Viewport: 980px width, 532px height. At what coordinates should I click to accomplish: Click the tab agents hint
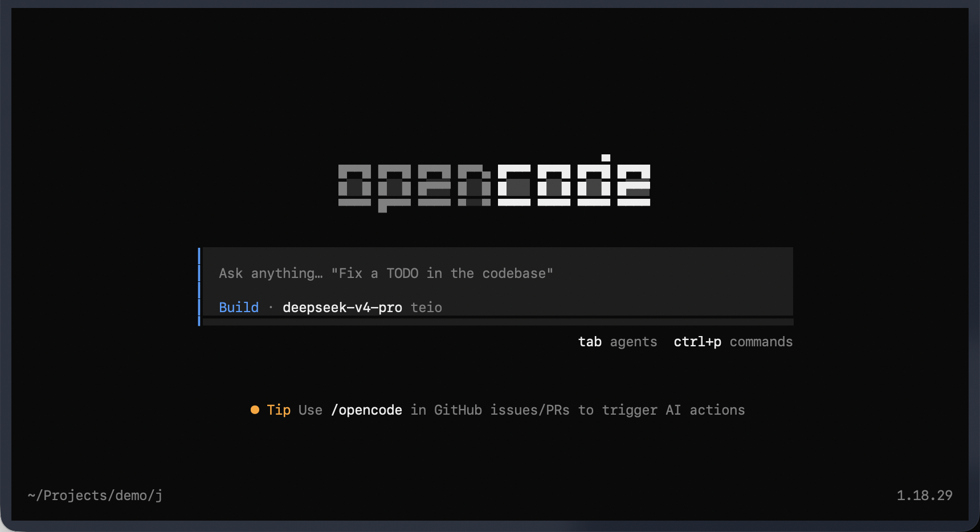coord(618,342)
